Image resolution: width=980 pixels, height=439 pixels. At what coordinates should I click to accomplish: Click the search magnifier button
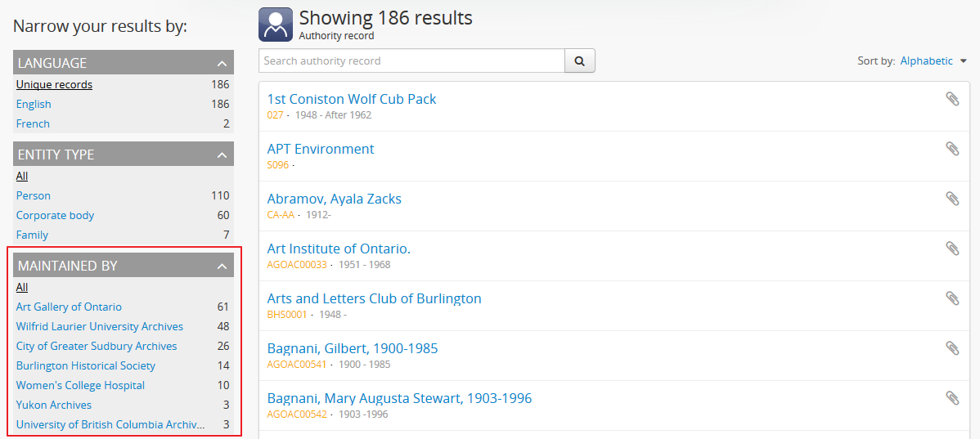click(x=579, y=61)
